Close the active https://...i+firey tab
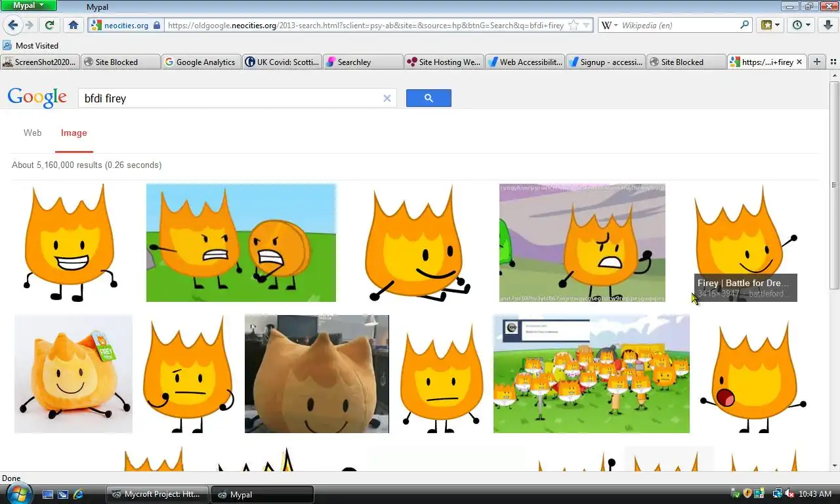 pos(799,62)
